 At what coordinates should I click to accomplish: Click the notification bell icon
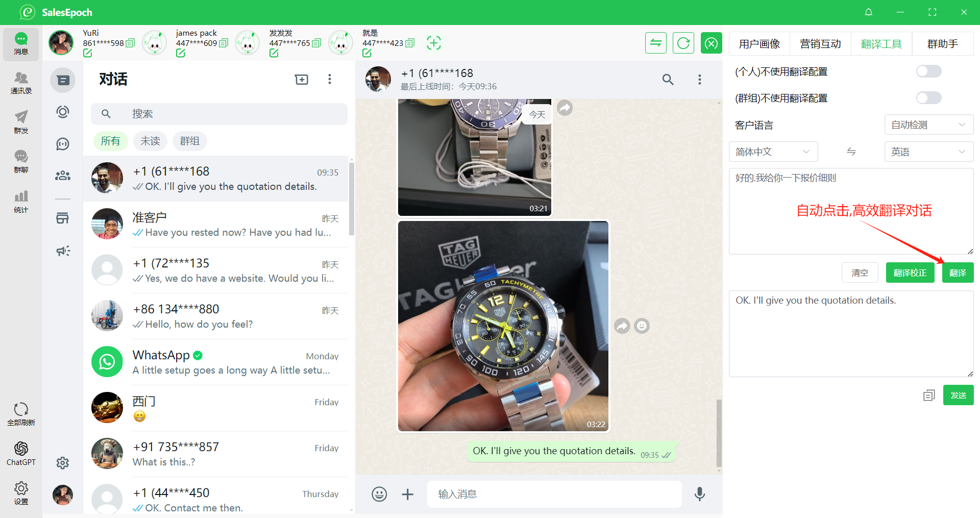tap(868, 12)
